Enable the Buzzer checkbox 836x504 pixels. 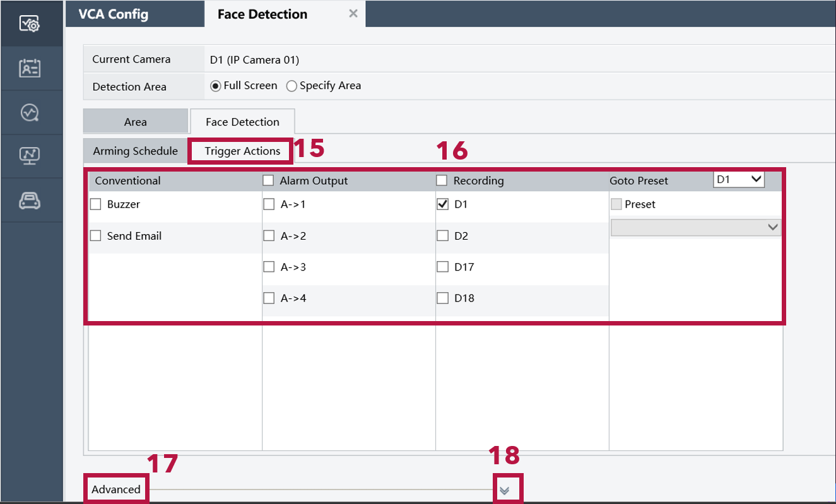click(x=96, y=204)
